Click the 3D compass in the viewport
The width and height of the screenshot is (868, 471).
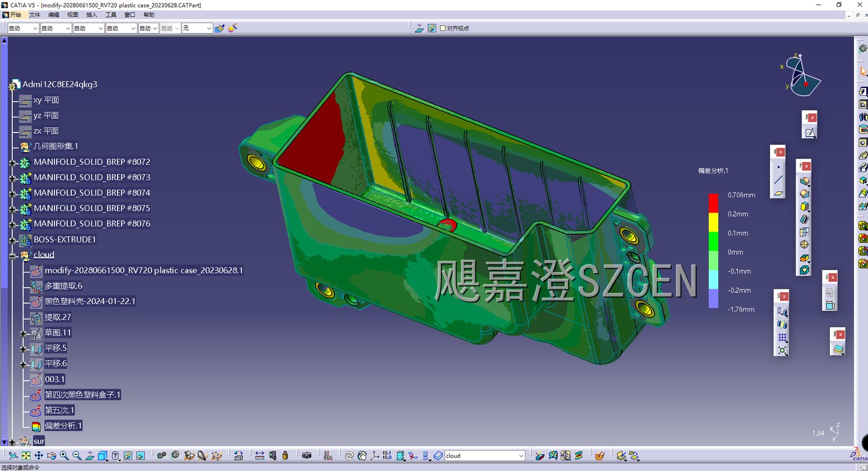pyautogui.click(x=801, y=75)
